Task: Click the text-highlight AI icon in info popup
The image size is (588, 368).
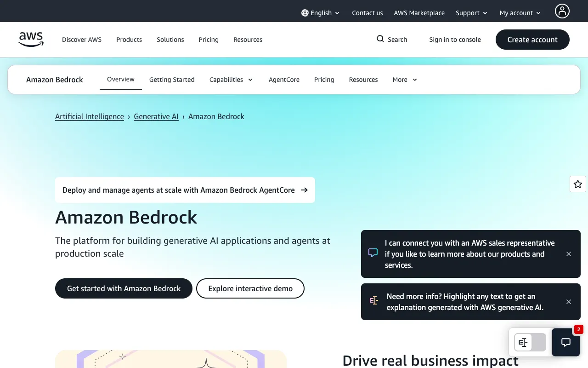Action: point(373,300)
